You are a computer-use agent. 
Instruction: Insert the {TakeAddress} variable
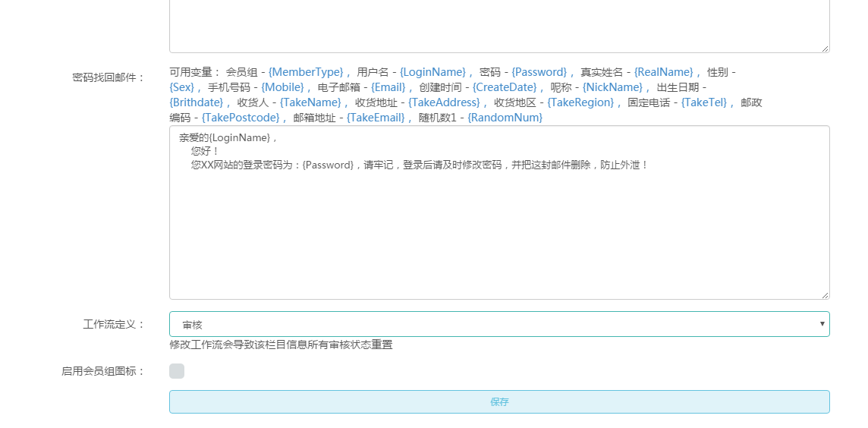[x=444, y=102]
